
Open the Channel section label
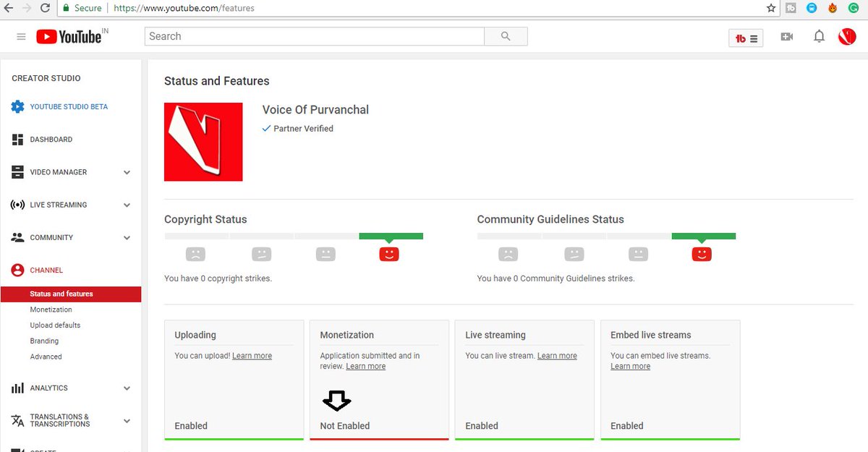pos(46,270)
